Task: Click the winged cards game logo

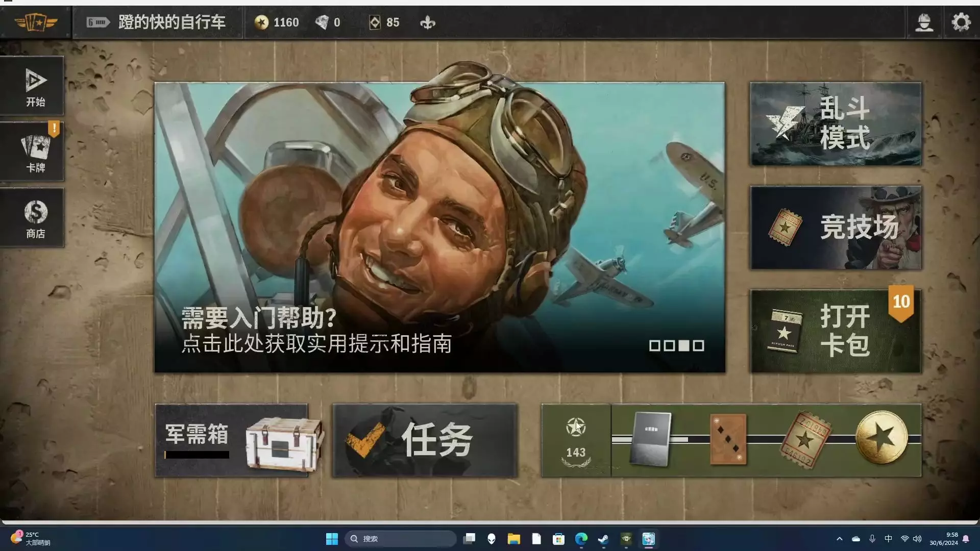Action: point(35,22)
